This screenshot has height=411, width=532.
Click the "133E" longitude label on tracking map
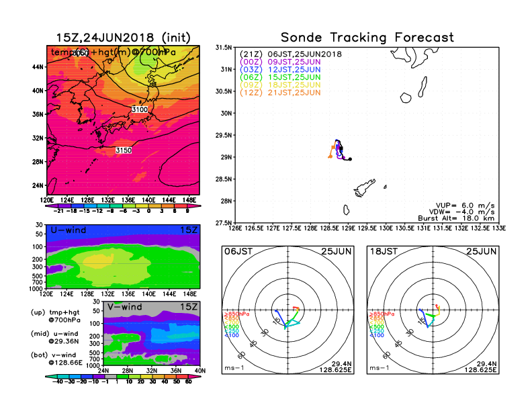click(x=499, y=228)
